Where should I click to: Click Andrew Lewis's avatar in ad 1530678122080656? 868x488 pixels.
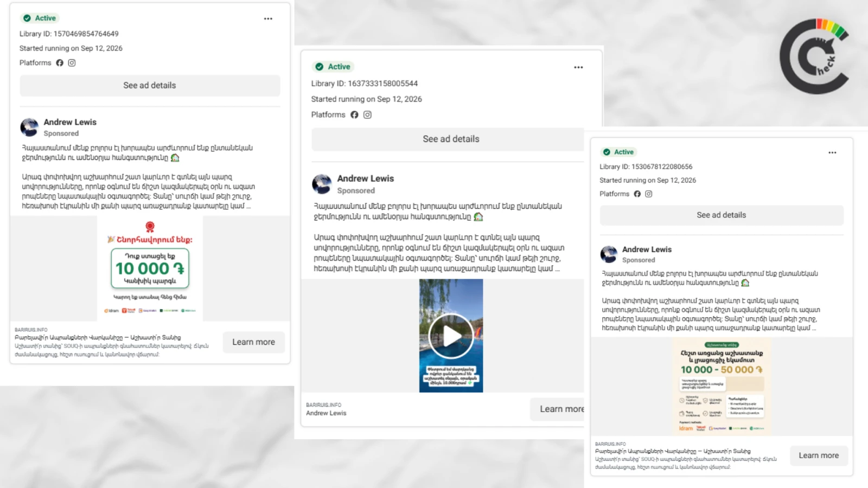point(609,254)
